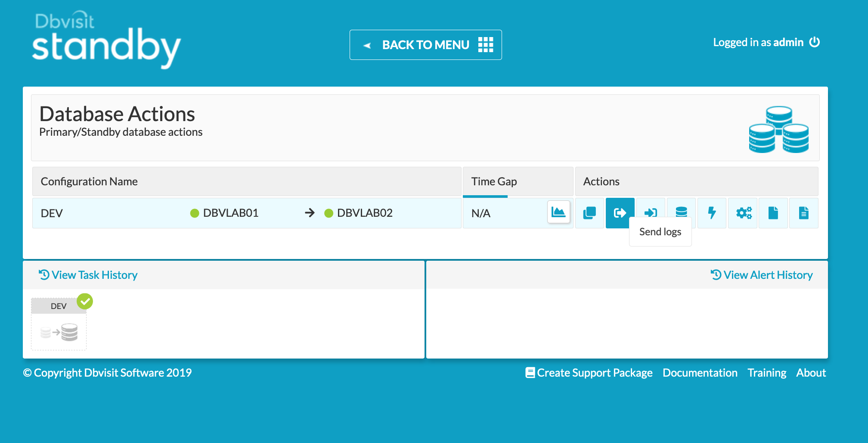
Task: Open the time gap area-chart icon
Action: click(558, 212)
